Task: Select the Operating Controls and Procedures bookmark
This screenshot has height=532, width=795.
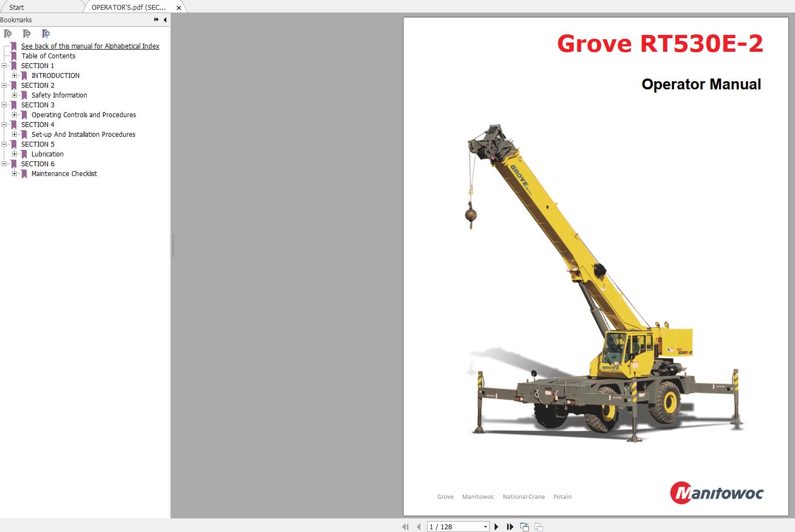Action: tap(83, 115)
